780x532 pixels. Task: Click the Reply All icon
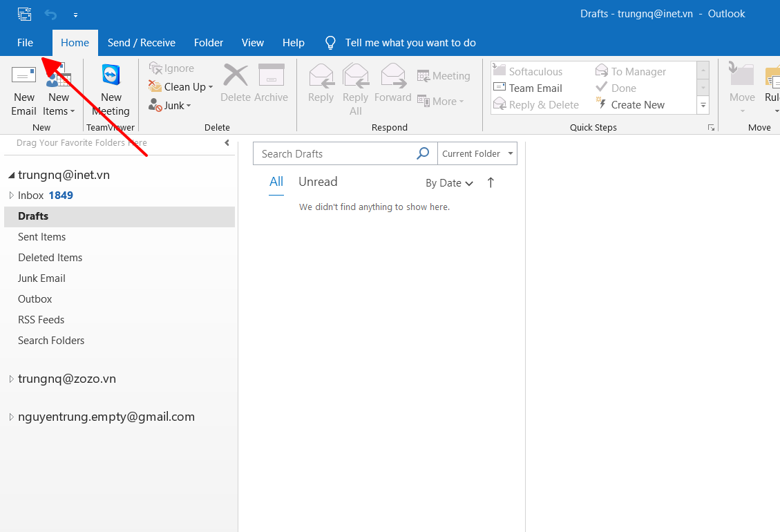[356, 75]
